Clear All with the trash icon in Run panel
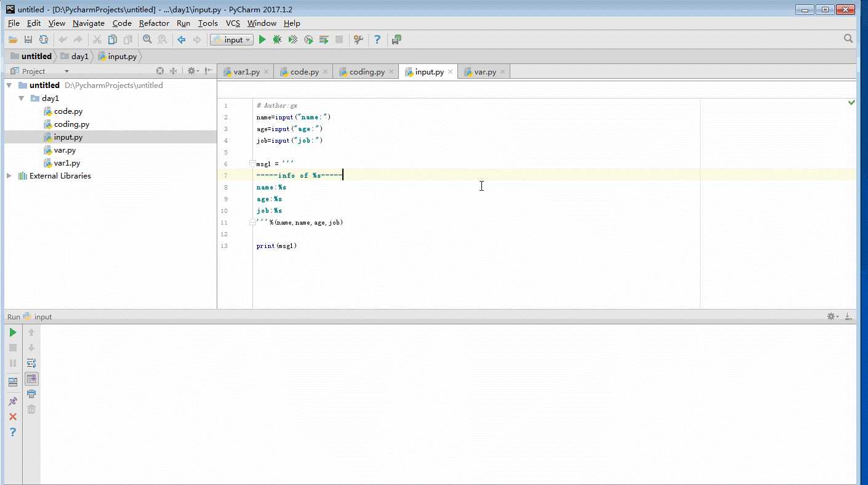This screenshot has height=485, width=868. pyautogui.click(x=31, y=409)
